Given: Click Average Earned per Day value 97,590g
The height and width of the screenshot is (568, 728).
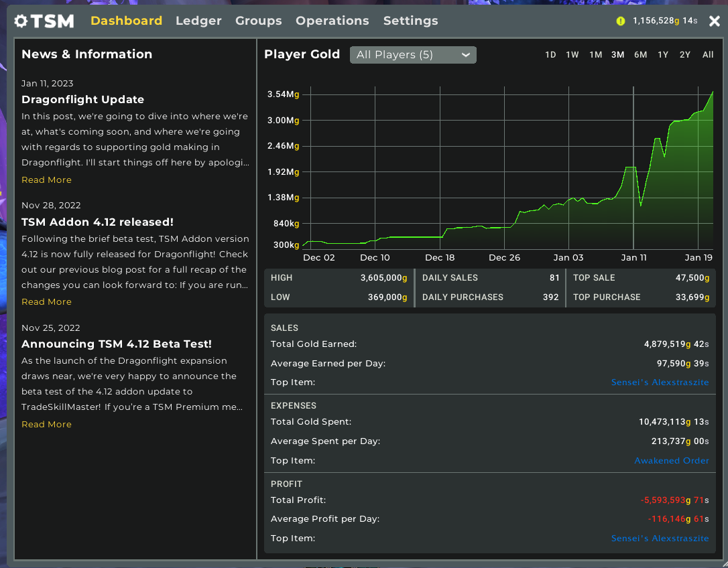Looking at the screenshot, I should tap(682, 364).
